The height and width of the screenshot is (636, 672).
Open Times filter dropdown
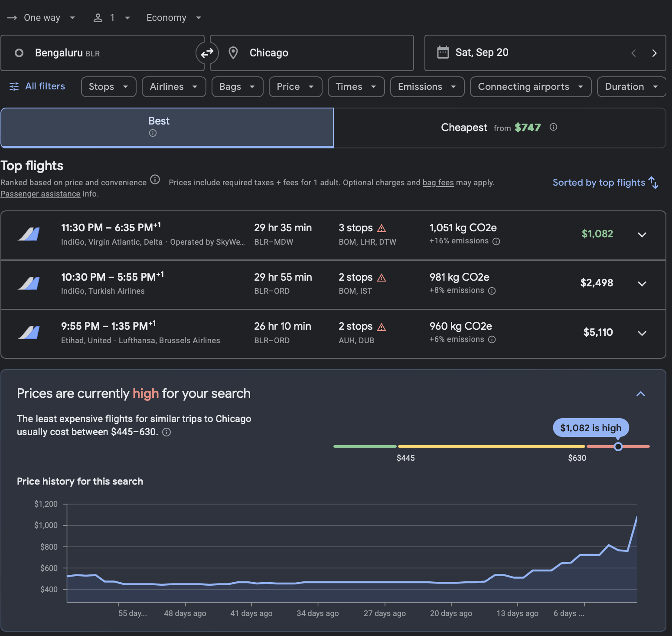pyautogui.click(x=356, y=87)
